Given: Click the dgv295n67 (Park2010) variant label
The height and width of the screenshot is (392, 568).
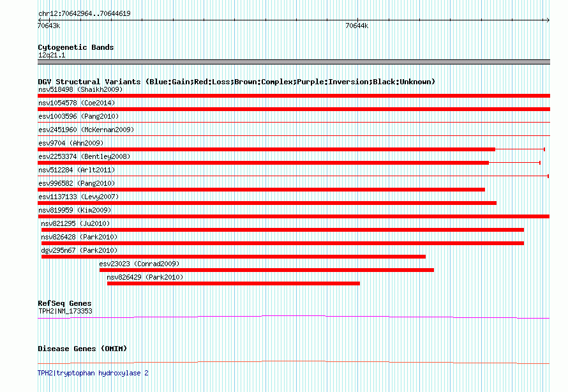Looking at the screenshot, I should coord(79,250).
